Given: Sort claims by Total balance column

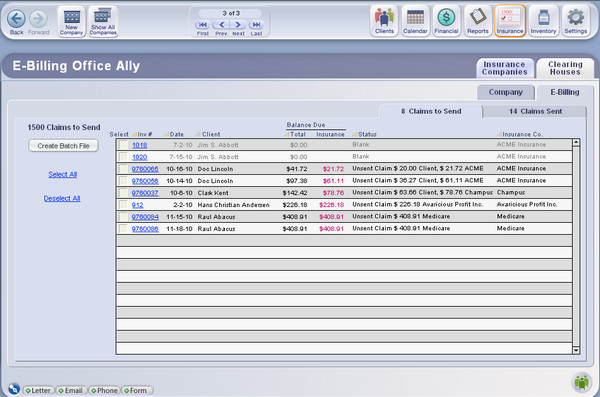Looking at the screenshot, I should tap(295, 134).
